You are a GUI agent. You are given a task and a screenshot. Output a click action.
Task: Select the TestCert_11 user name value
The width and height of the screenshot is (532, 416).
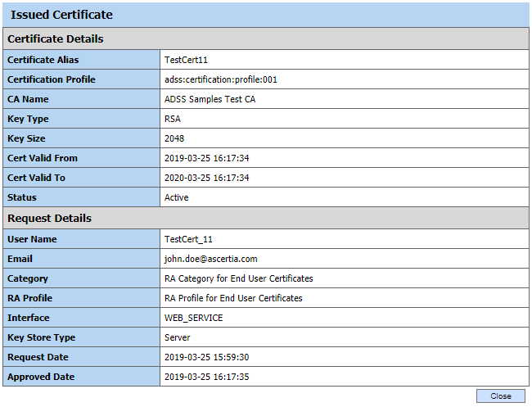pos(188,239)
